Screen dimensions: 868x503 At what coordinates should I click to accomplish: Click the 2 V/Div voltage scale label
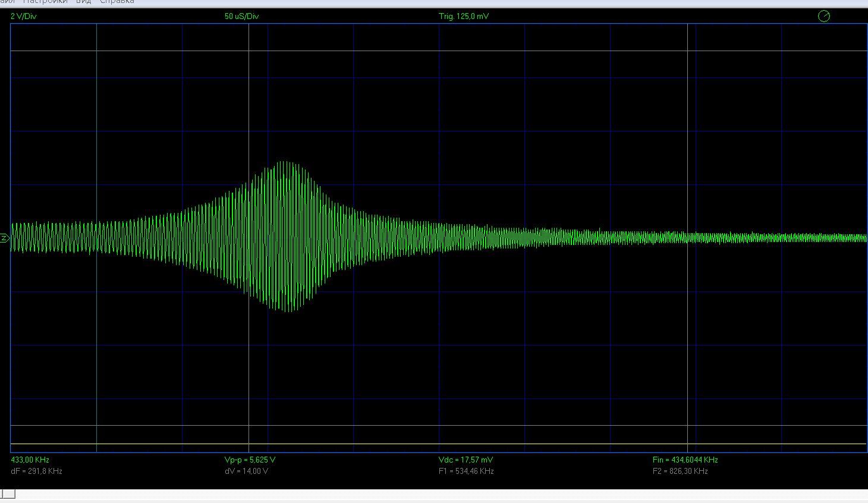24,17
